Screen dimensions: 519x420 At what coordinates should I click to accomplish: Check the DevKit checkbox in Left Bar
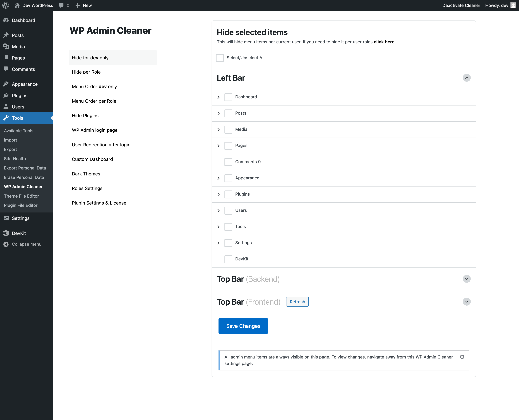(x=228, y=259)
